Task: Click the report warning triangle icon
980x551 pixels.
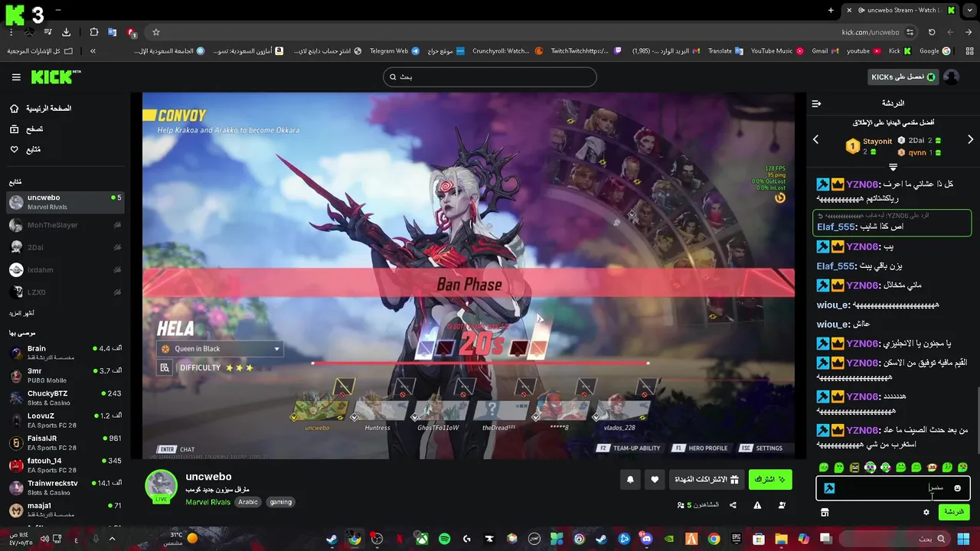Action: (x=757, y=505)
